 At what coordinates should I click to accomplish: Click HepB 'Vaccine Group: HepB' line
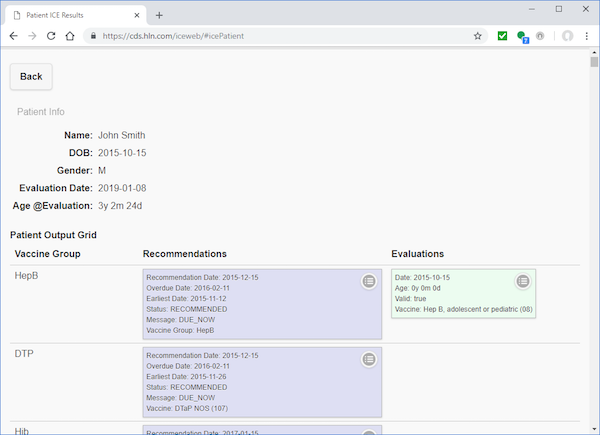coord(180,330)
